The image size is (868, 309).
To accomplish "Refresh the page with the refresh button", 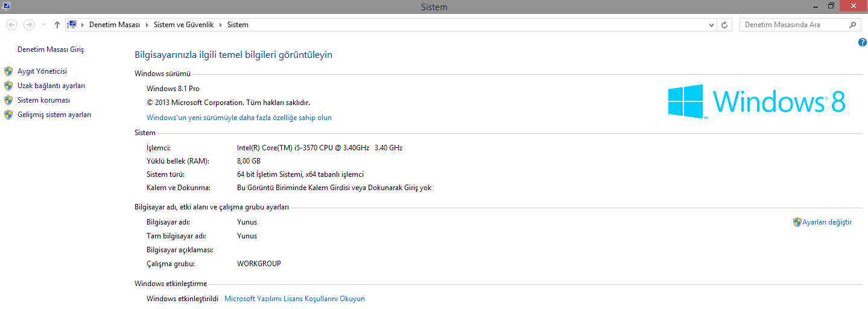I will click(725, 25).
